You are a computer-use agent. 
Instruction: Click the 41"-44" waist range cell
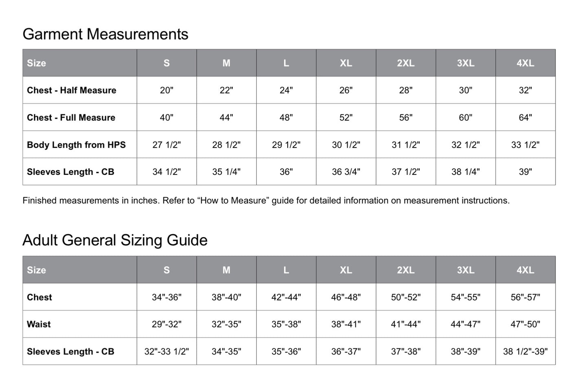coord(406,324)
